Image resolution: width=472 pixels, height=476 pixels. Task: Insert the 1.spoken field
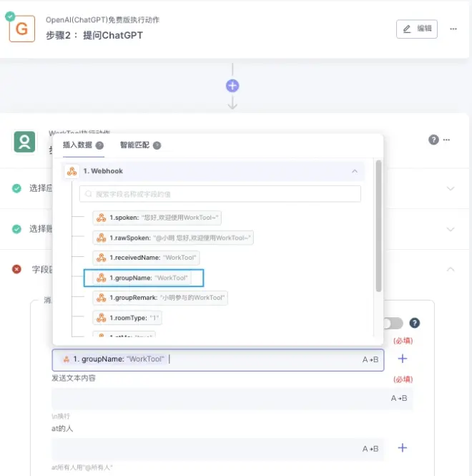(x=157, y=218)
